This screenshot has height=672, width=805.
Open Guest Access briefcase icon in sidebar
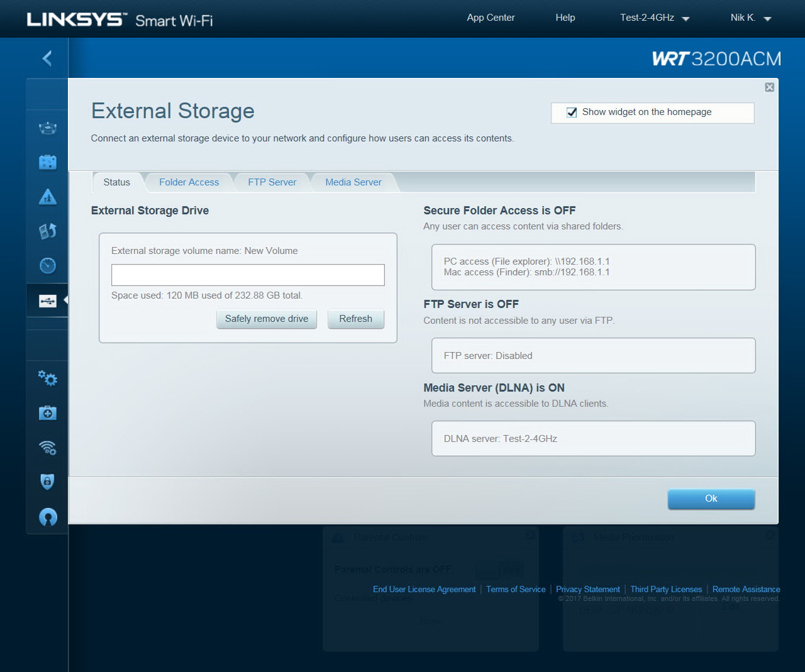[x=48, y=162]
